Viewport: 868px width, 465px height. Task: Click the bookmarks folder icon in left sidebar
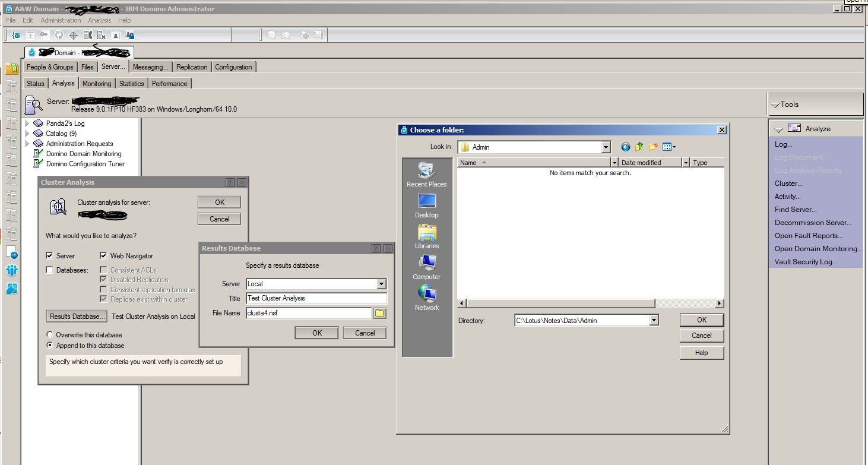click(12, 68)
